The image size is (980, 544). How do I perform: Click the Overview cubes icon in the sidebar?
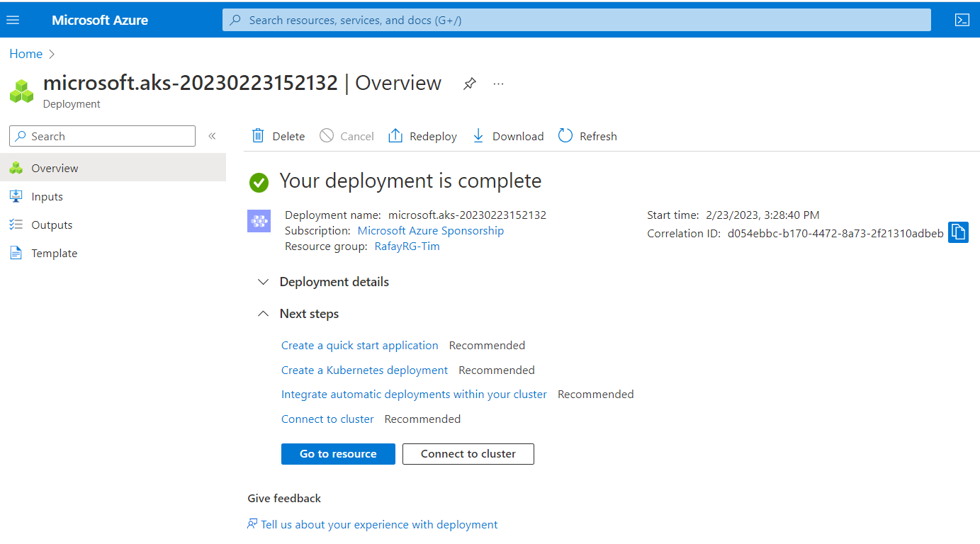(x=16, y=168)
